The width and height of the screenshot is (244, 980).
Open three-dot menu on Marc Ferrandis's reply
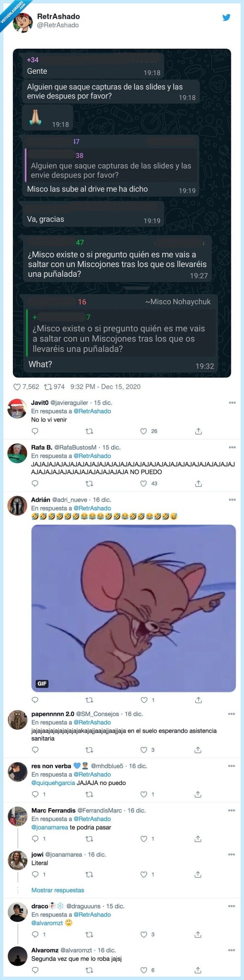[x=232, y=810]
